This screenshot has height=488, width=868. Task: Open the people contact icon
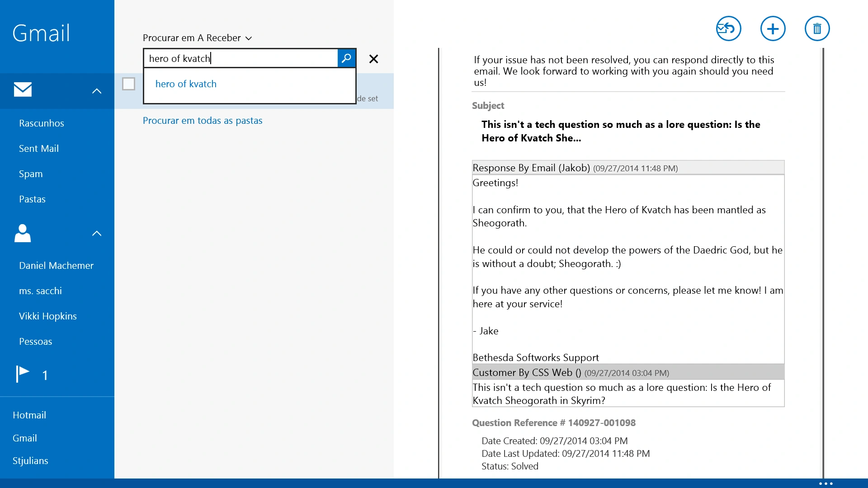23,233
